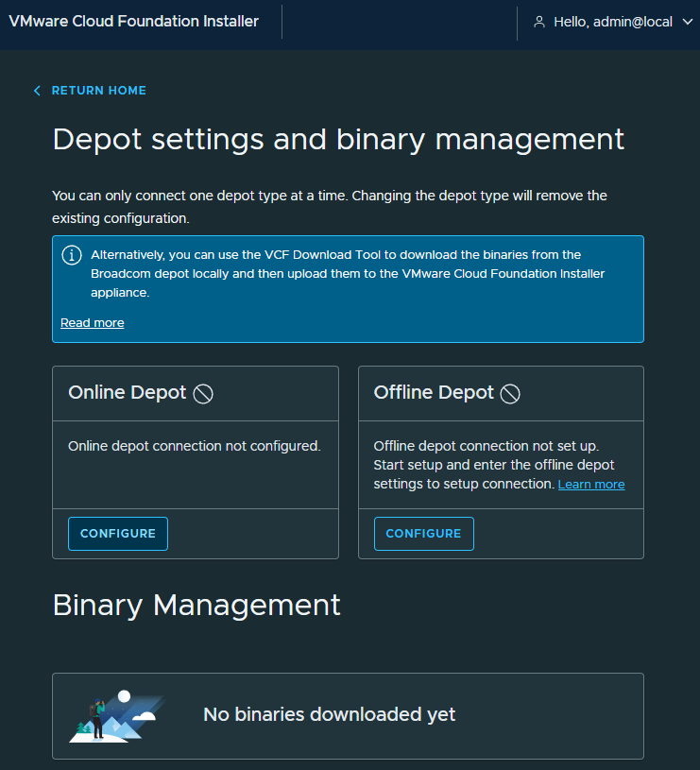Screen dimensions: 700x770
Task: Click the user profile icon
Action: point(539,22)
